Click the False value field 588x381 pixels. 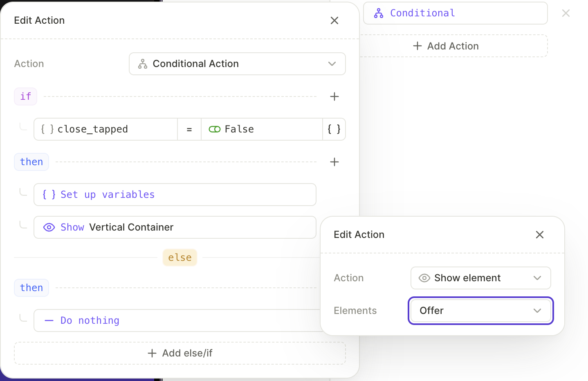click(x=262, y=129)
